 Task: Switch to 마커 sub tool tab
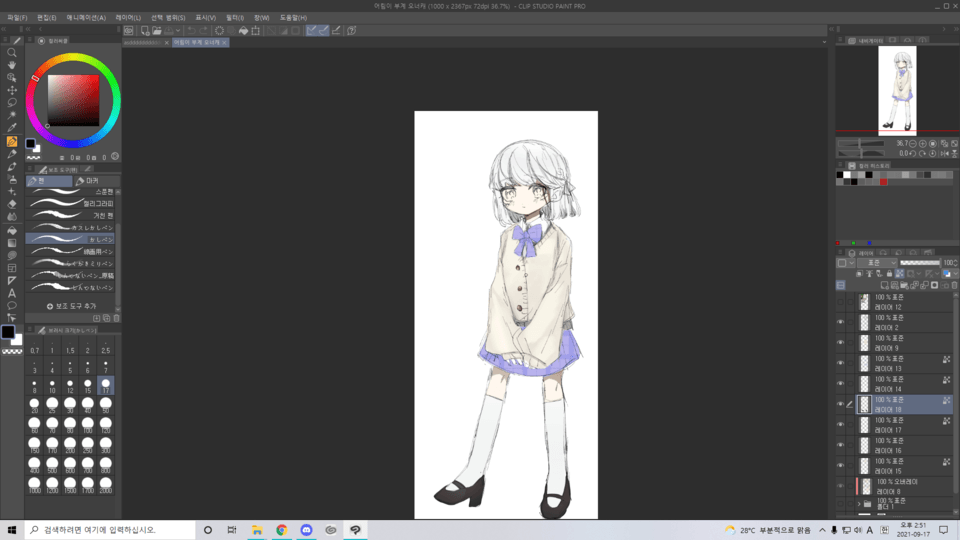pyautogui.click(x=97, y=181)
